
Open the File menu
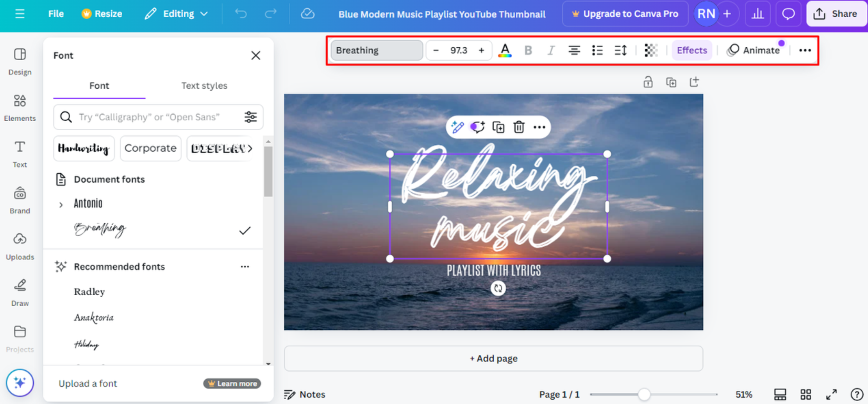55,13
